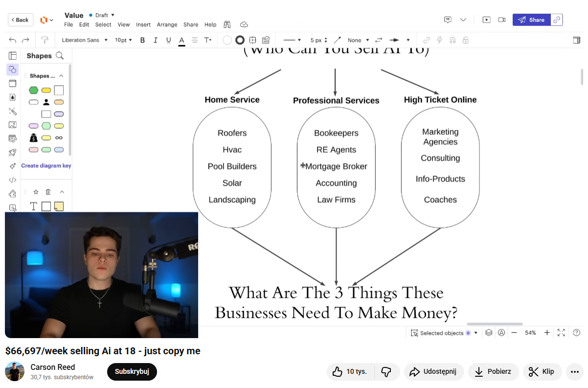Open the puzzle-piece integrations icon
Viewport: 588px width, 388px height.
coord(13,193)
